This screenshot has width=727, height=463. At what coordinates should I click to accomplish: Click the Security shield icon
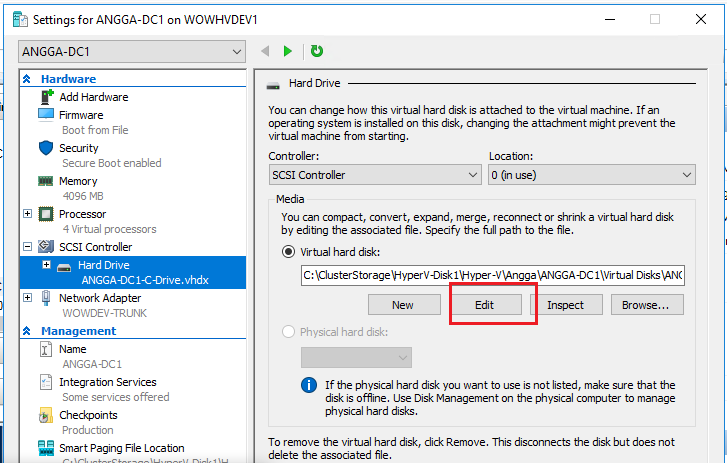point(46,148)
